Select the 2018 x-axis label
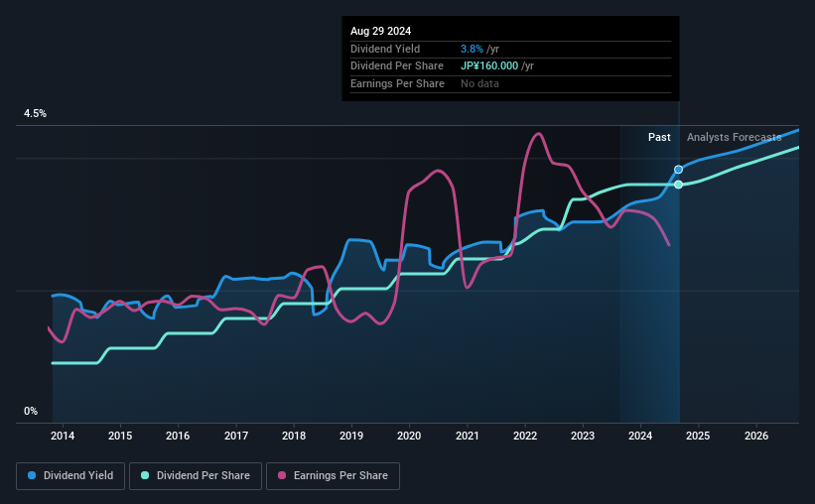The width and height of the screenshot is (815, 504). click(294, 436)
